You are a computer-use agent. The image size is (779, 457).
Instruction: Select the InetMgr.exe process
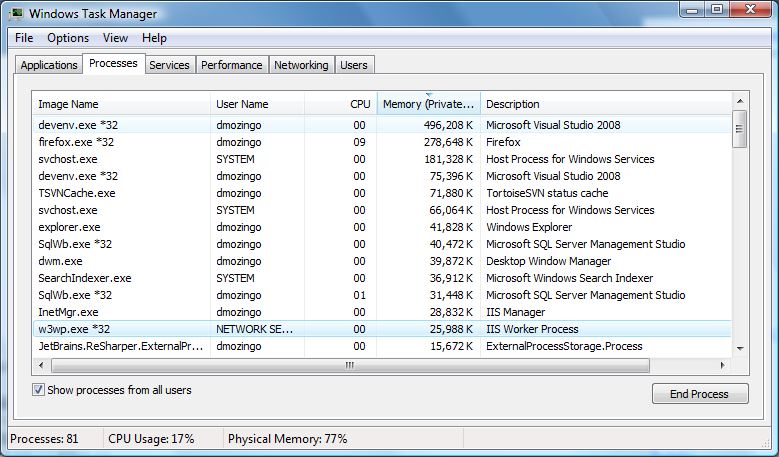pyautogui.click(x=382, y=312)
